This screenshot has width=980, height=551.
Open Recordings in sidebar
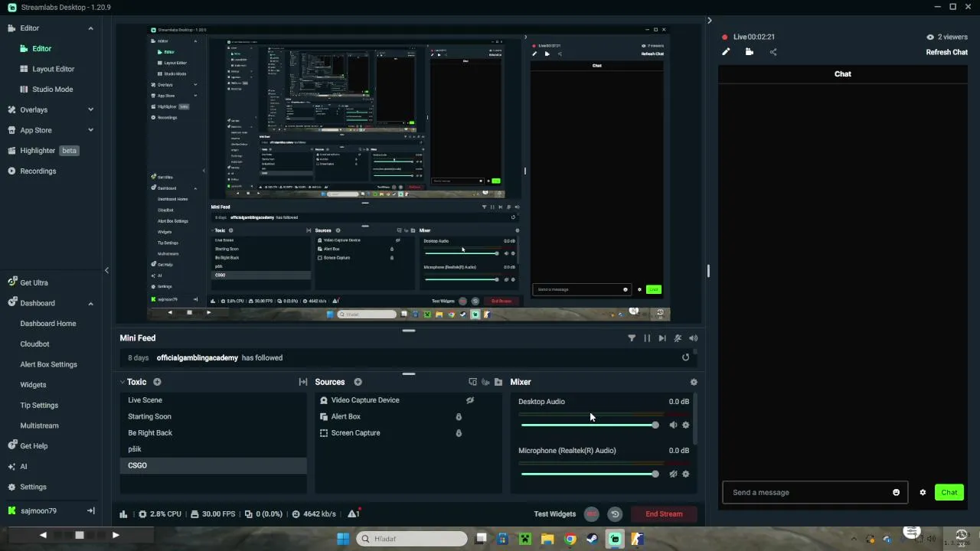pos(38,171)
